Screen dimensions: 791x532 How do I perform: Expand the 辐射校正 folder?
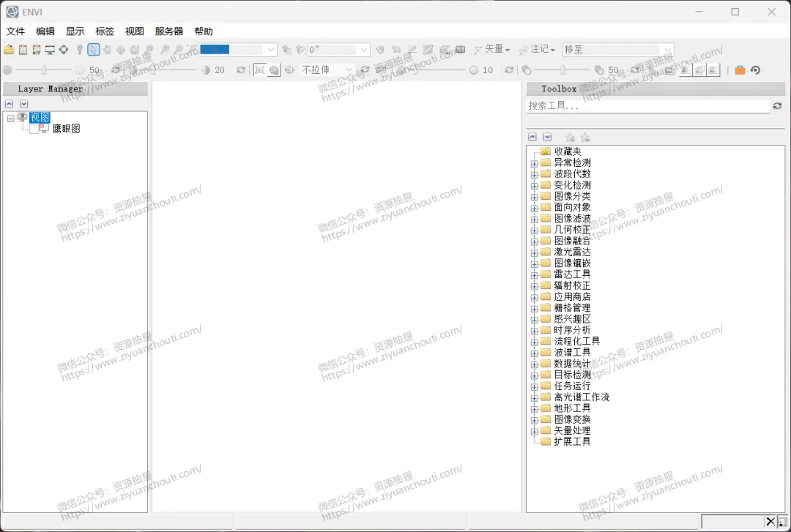tap(534, 286)
